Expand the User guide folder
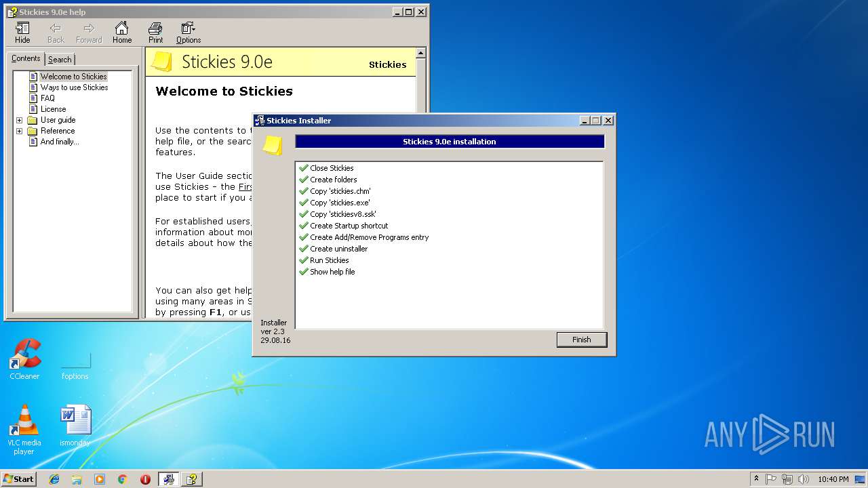868x488 pixels. pyautogui.click(x=19, y=120)
